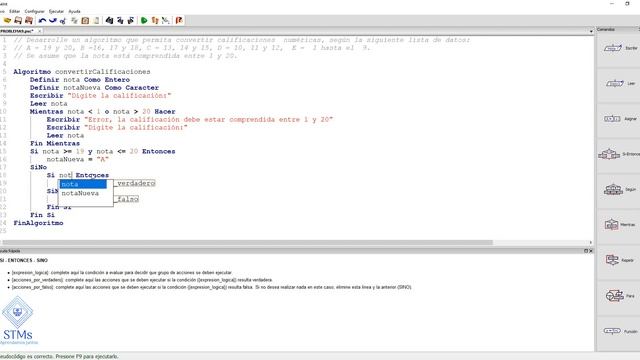Save the file with the Guardar icon

pos(18,20)
